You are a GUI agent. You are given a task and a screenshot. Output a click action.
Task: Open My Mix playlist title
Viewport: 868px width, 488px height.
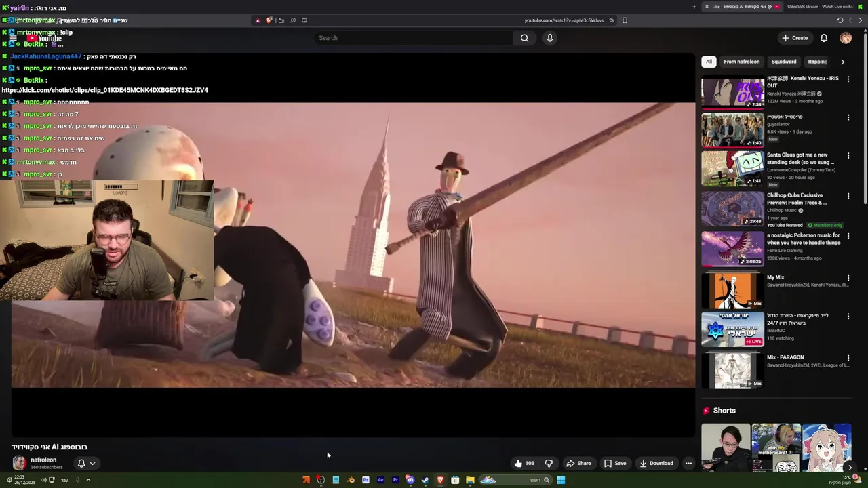tap(775, 277)
